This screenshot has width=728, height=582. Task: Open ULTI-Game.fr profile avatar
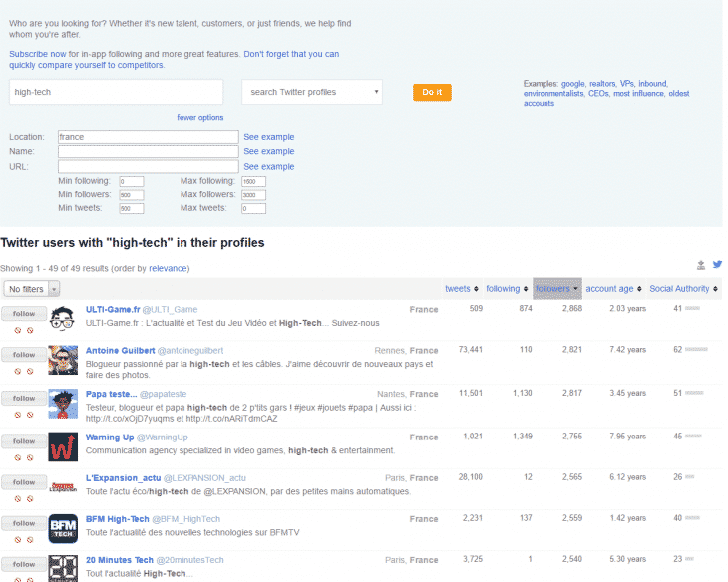point(63,319)
